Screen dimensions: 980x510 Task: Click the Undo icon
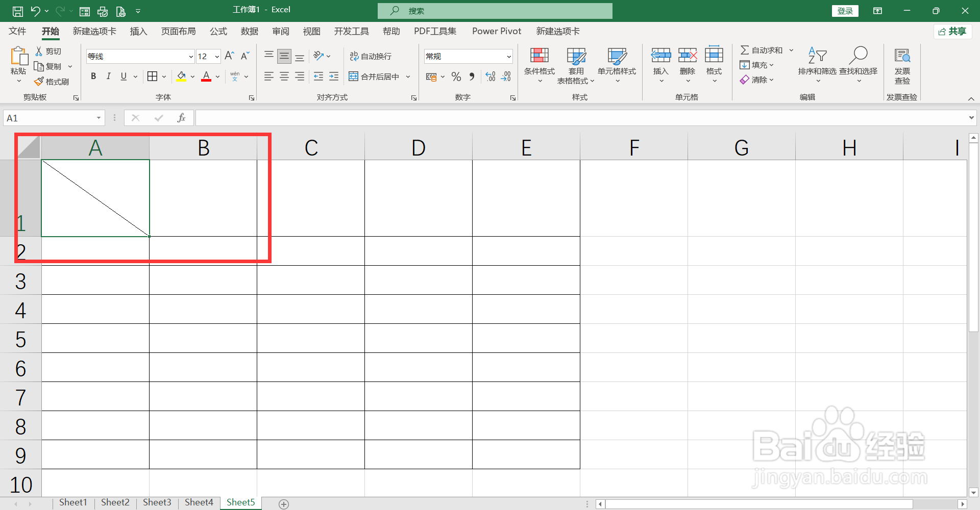[35, 11]
